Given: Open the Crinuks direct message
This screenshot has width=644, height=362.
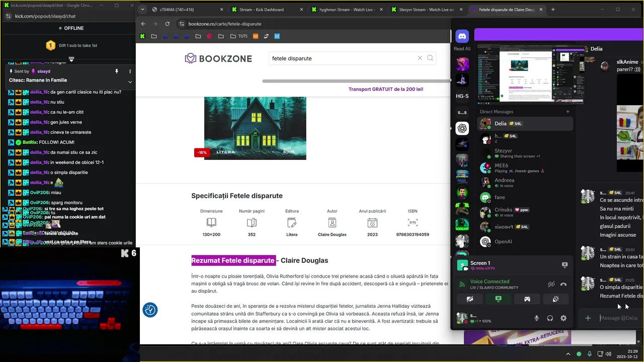Looking at the screenshot, I should pyautogui.click(x=525, y=212).
